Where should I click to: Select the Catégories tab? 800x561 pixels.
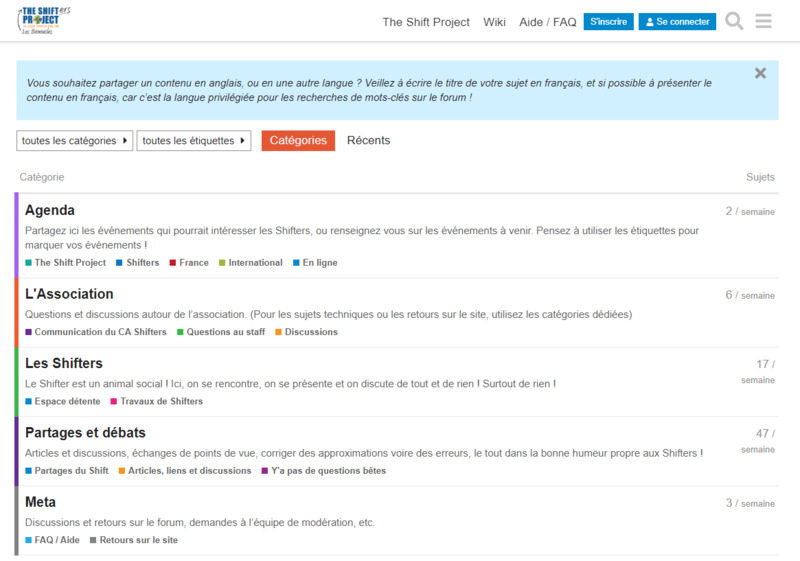(298, 141)
